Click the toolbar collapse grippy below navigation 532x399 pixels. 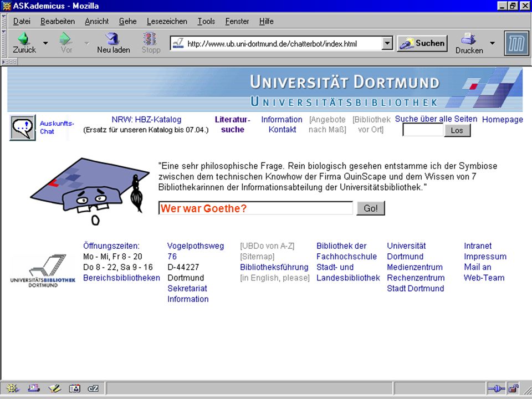9,62
